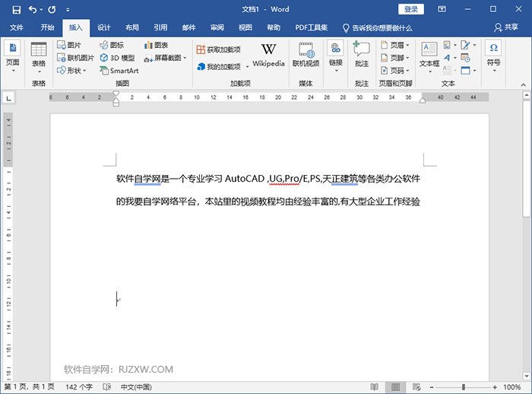
Task: Open the Wikipedia add-in
Action: pyautogui.click(x=268, y=56)
